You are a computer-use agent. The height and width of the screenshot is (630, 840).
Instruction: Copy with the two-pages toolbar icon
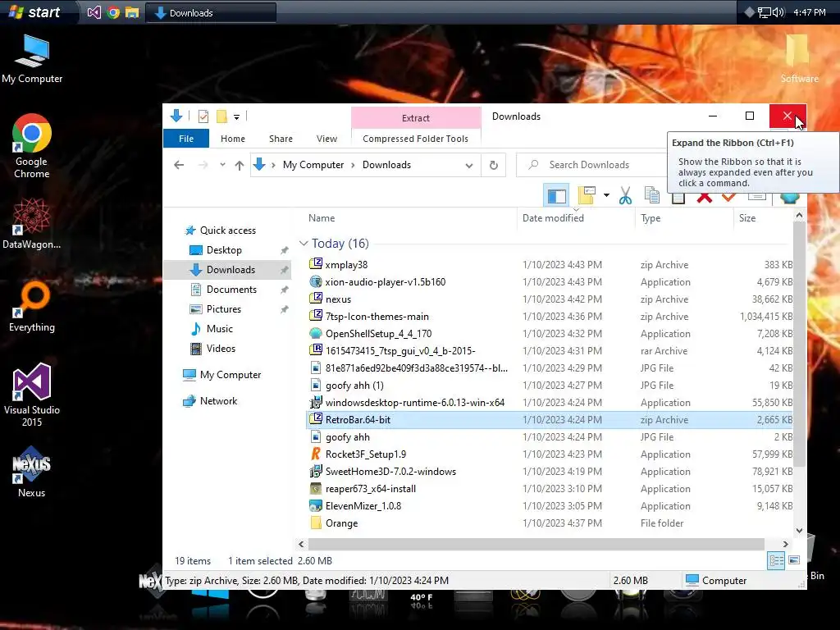pyautogui.click(x=652, y=195)
